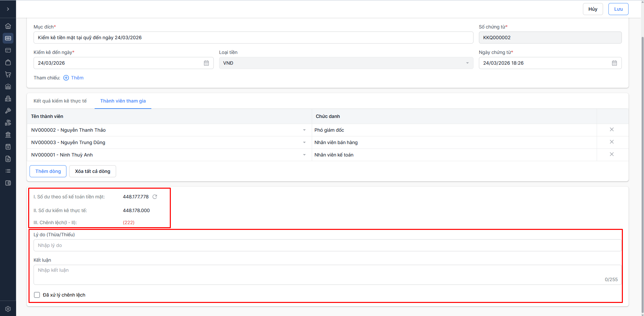Viewport: 644px width, 316px height.
Task: Switch to Kết quả kiểm kê thực tế tab
Action: [x=60, y=101]
